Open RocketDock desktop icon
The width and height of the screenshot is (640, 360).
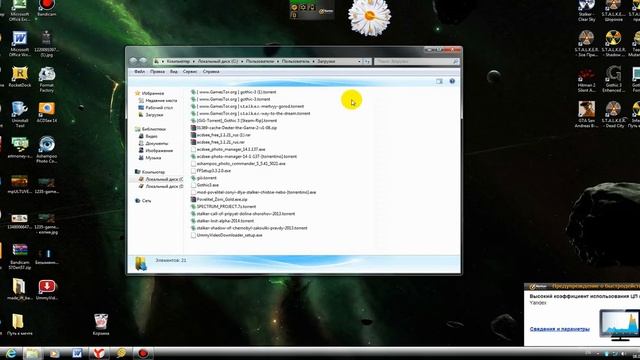point(20,77)
